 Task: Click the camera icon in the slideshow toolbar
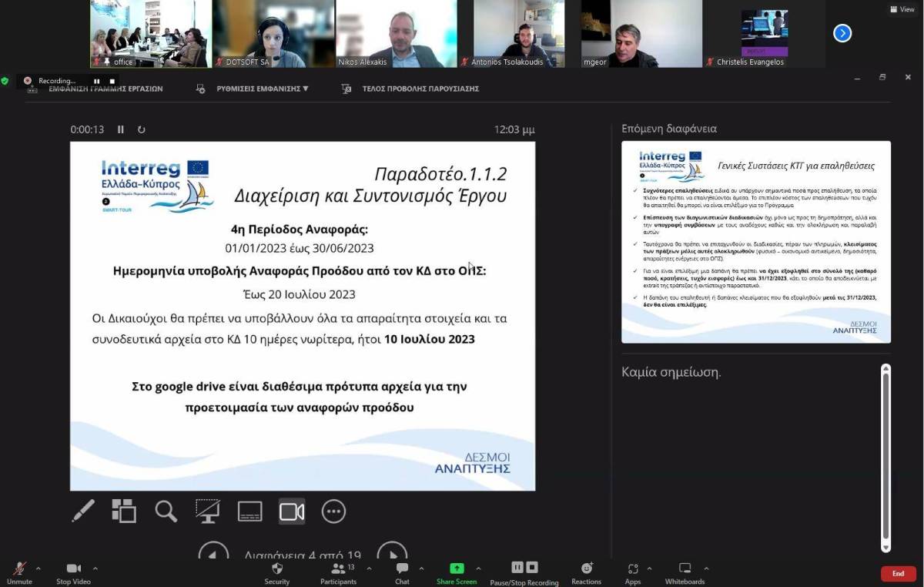click(x=290, y=511)
